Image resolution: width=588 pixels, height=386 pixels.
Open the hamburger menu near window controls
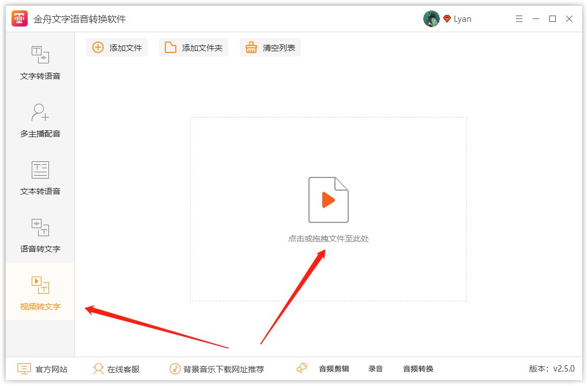pos(518,18)
